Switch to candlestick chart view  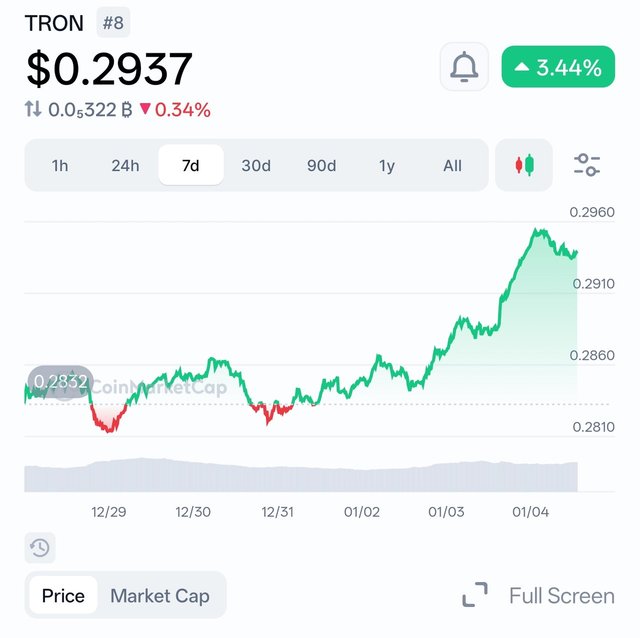point(524,165)
